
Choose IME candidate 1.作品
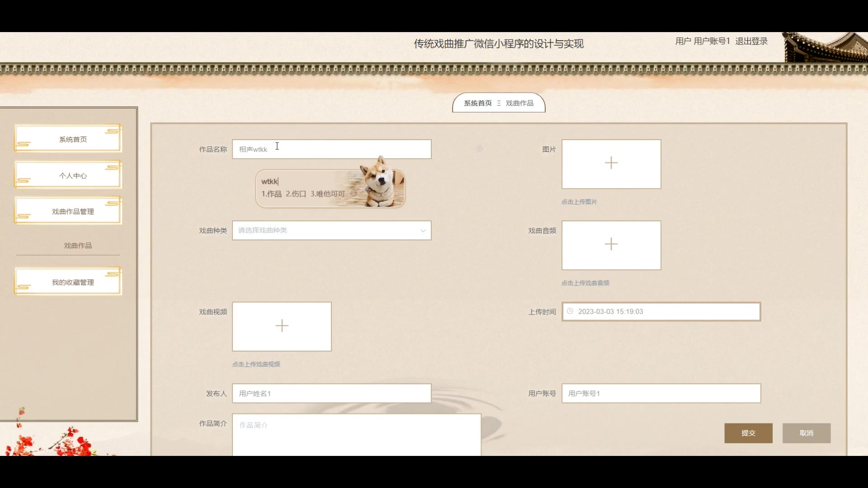(271, 194)
